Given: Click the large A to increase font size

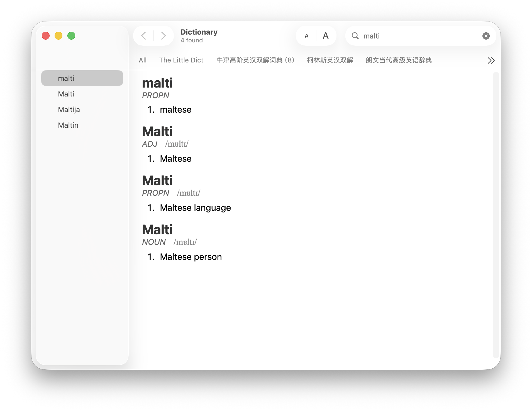Looking at the screenshot, I should tap(326, 36).
